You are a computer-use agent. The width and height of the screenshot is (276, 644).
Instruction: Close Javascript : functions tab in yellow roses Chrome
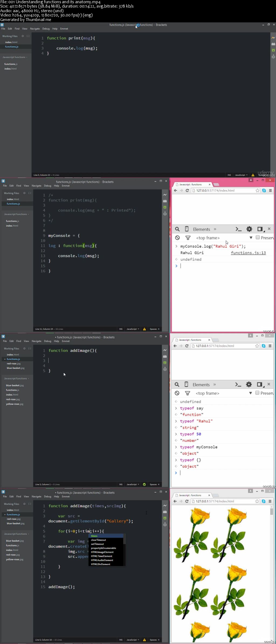tap(209, 495)
